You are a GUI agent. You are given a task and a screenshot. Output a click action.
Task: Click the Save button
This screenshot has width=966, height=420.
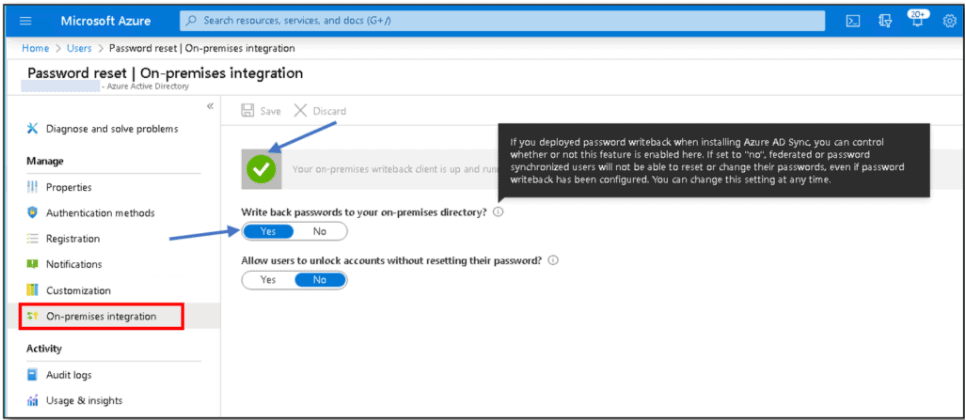pos(261,111)
